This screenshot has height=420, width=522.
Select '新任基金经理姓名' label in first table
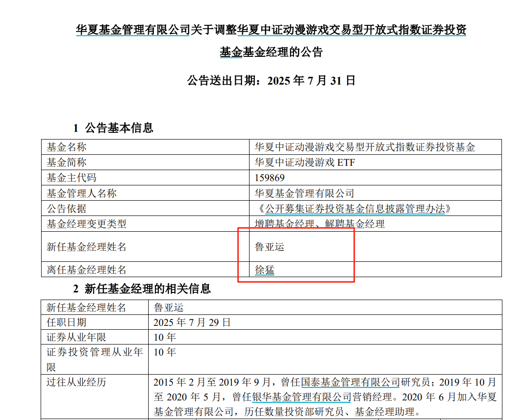(x=145, y=247)
